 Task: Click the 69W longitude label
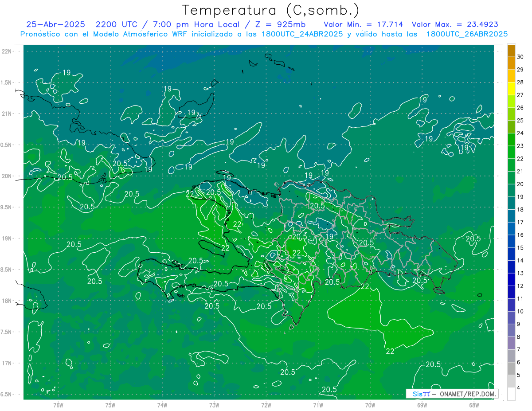click(422, 405)
